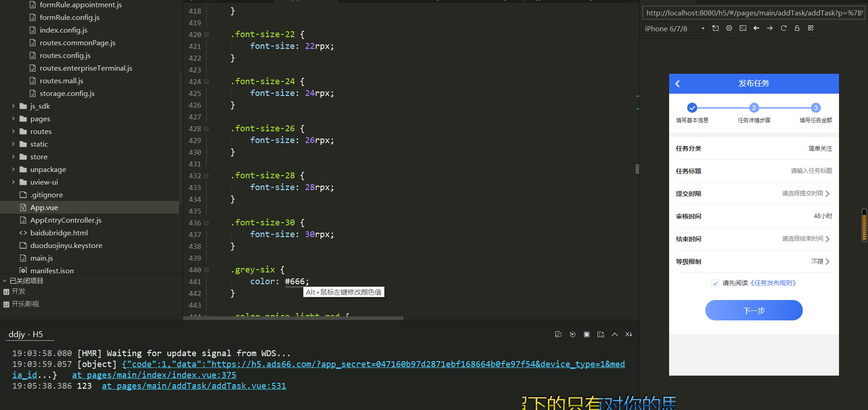Click the rerun icon in console toolbar
Screen dimensions: 868x410
point(573,334)
